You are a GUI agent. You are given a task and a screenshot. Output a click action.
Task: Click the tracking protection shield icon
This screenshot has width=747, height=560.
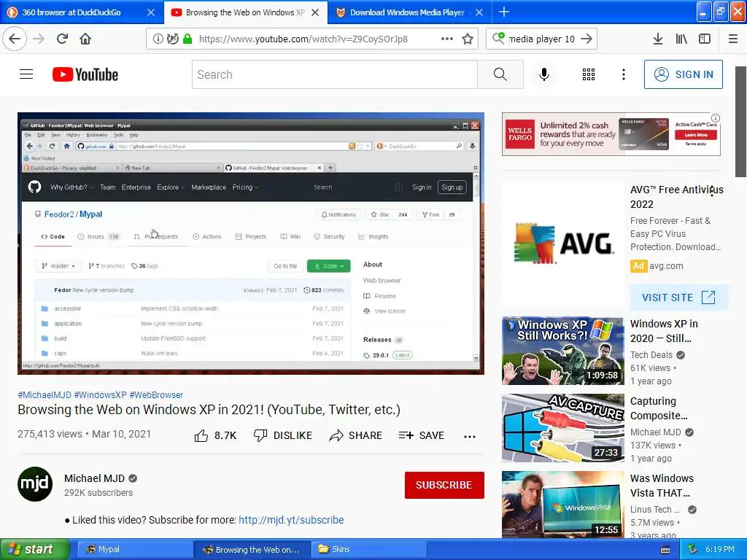(x=173, y=39)
